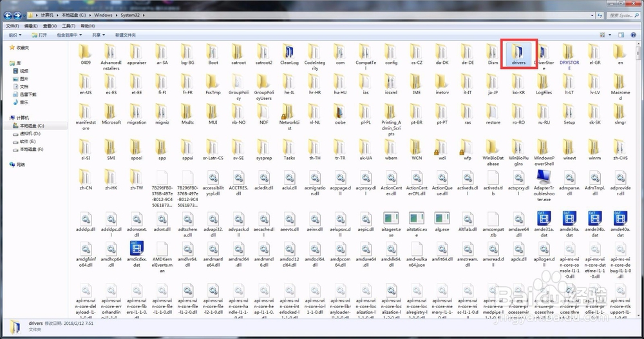Click the Back navigation arrow
644x339 pixels.
pos(8,15)
